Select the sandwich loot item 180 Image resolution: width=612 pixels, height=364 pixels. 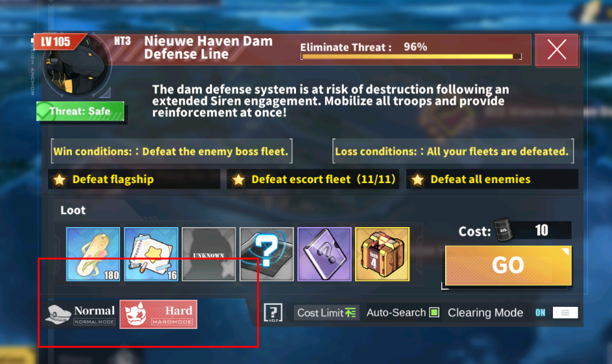93,254
